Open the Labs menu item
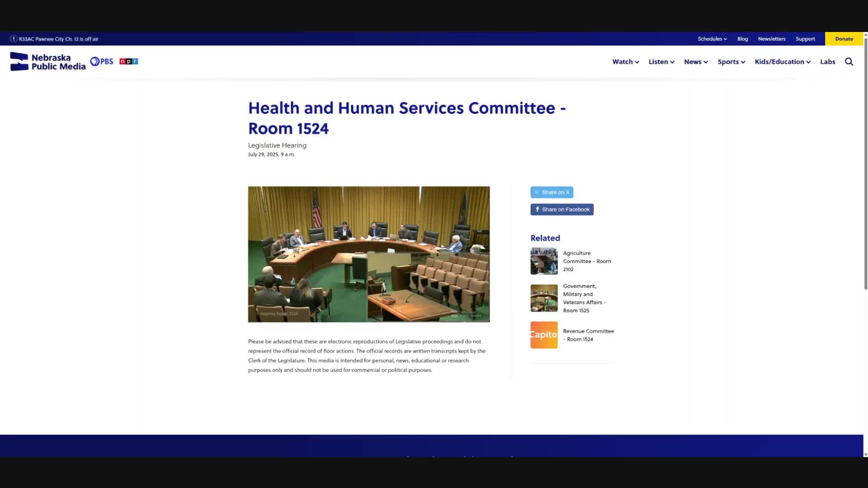Image resolution: width=868 pixels, height=488 pixels. click(x=827, y=62)
